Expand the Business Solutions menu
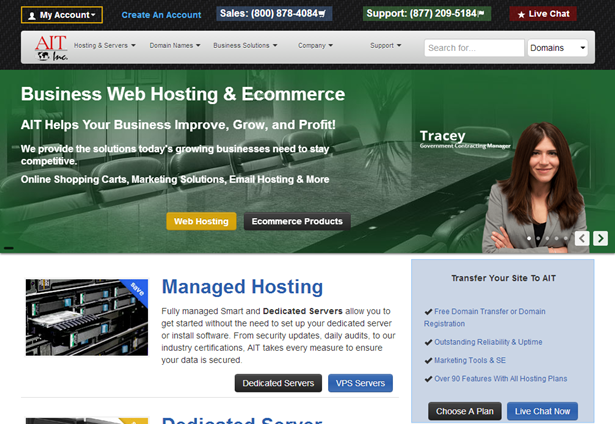Image resolution: width=615 pixels, height=424 pixels. click(245, 45)
